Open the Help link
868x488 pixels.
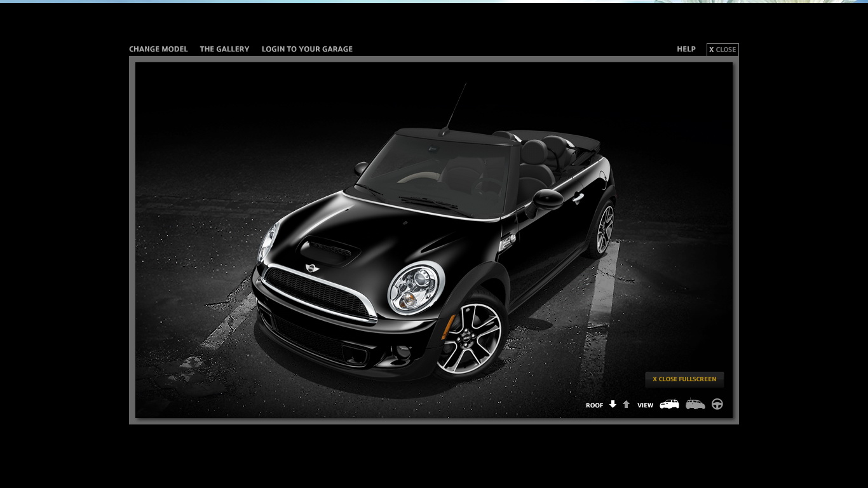coord(686,50)
